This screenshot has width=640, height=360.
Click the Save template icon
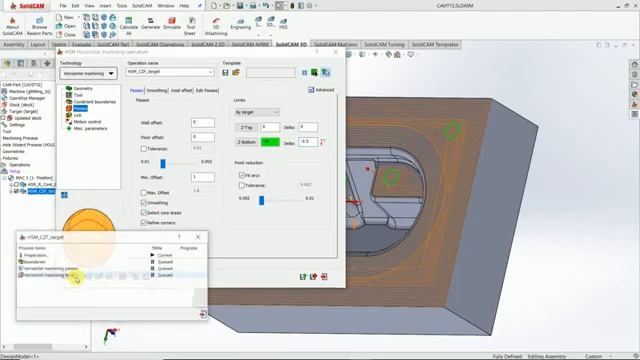225,73
